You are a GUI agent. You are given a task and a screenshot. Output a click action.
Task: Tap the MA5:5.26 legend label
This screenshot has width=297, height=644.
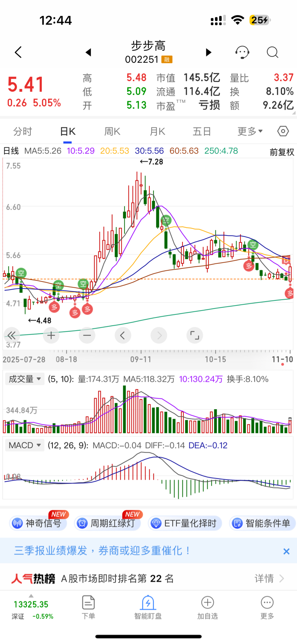point(43,151)
